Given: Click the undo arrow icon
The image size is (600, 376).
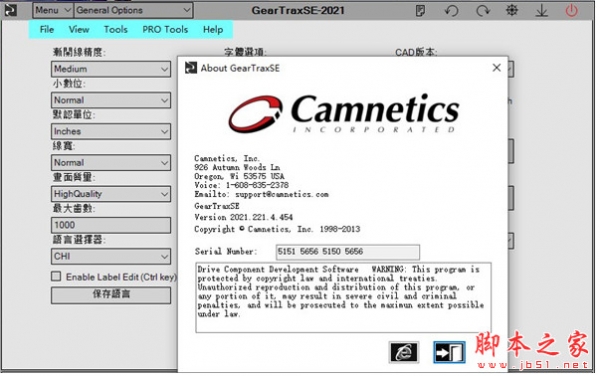Looking at the screenshot, I should tap(452, 10).
